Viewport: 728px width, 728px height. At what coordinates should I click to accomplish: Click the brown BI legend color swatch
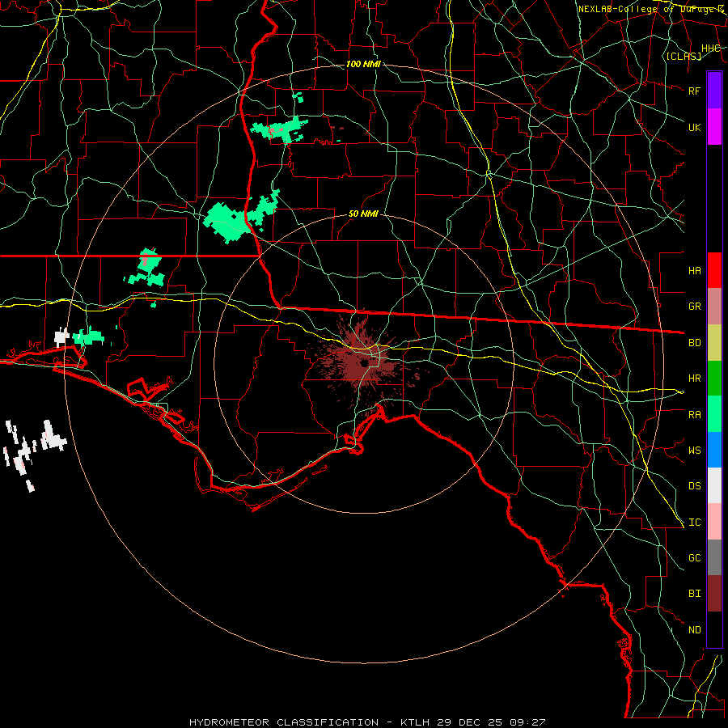pyautogui.click(x=714, y=594)
